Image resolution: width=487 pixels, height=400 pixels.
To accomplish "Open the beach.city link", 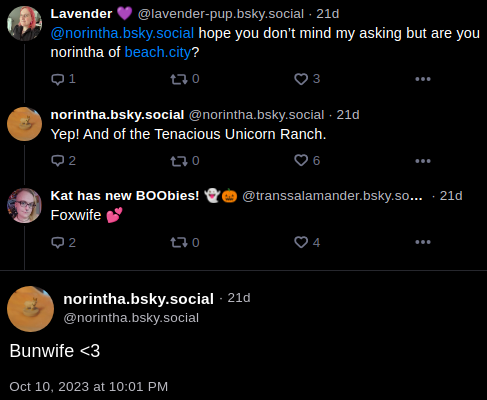I will [x=158, y=52].
